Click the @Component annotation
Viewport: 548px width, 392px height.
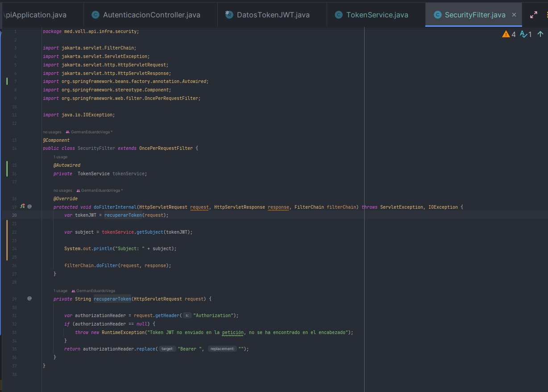pyautogui.click(x=56, y=140)
